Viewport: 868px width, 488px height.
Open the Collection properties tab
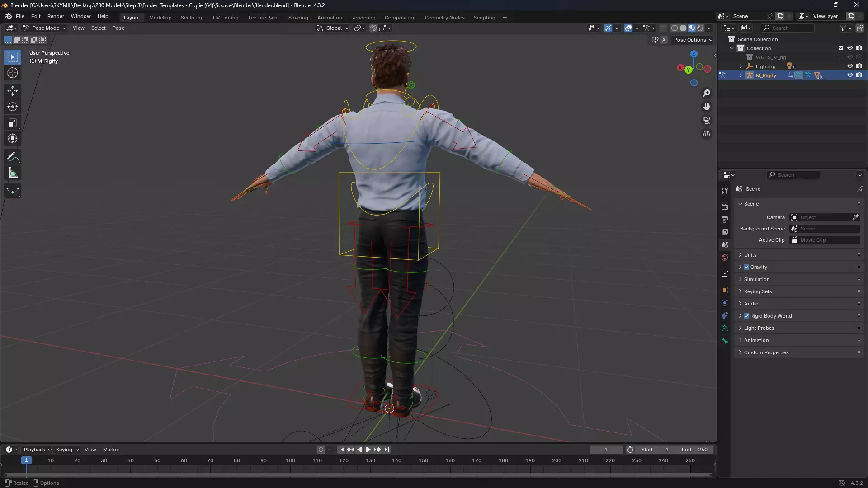(x=725, y=273)
